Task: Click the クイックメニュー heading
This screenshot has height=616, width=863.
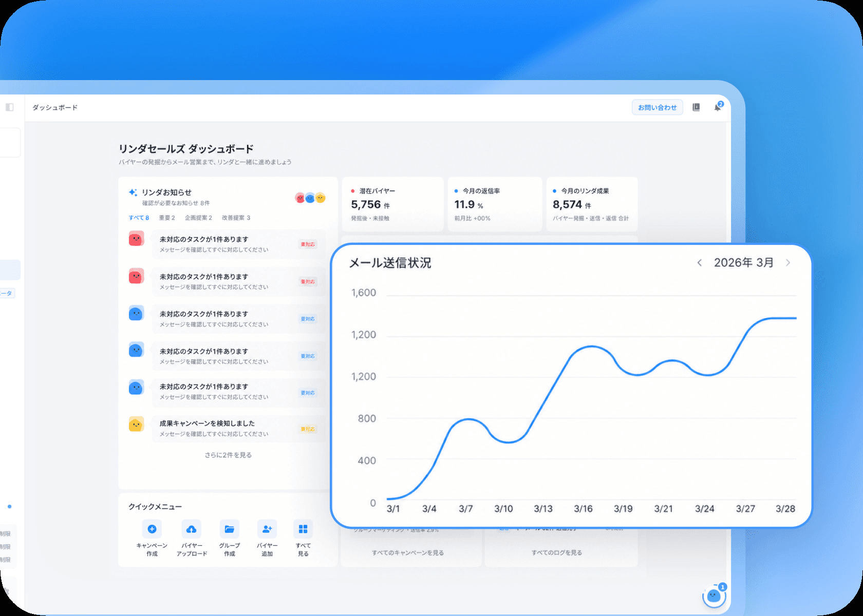Action: tap(155, 507)
